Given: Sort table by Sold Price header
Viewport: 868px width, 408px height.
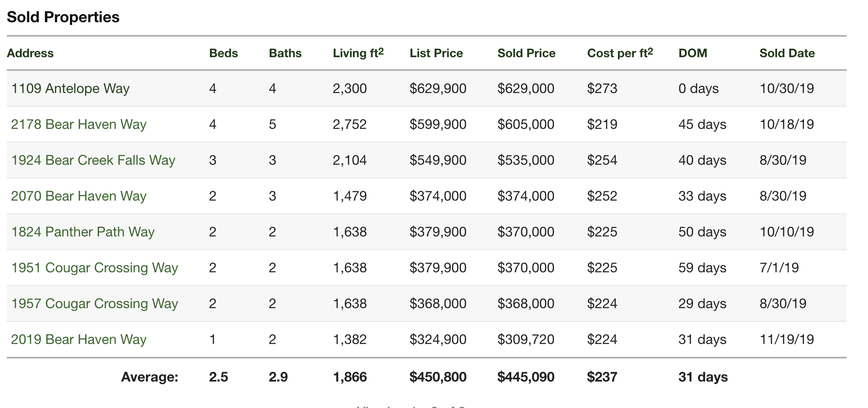Looking at the screenshot, I should tap(527, 53).
